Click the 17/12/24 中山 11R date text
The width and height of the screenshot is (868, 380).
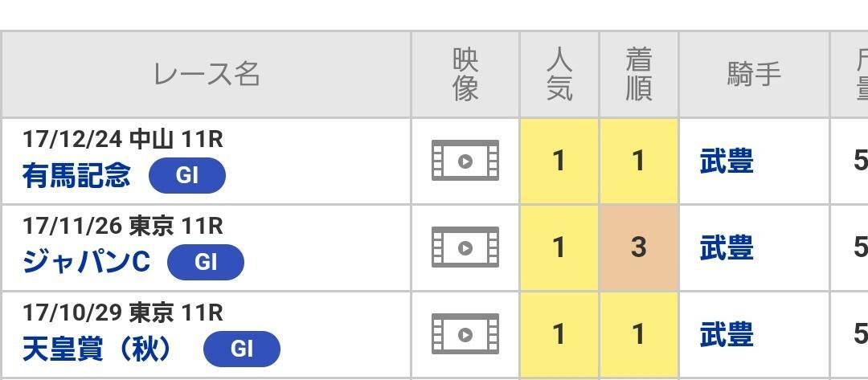(122, 139)
